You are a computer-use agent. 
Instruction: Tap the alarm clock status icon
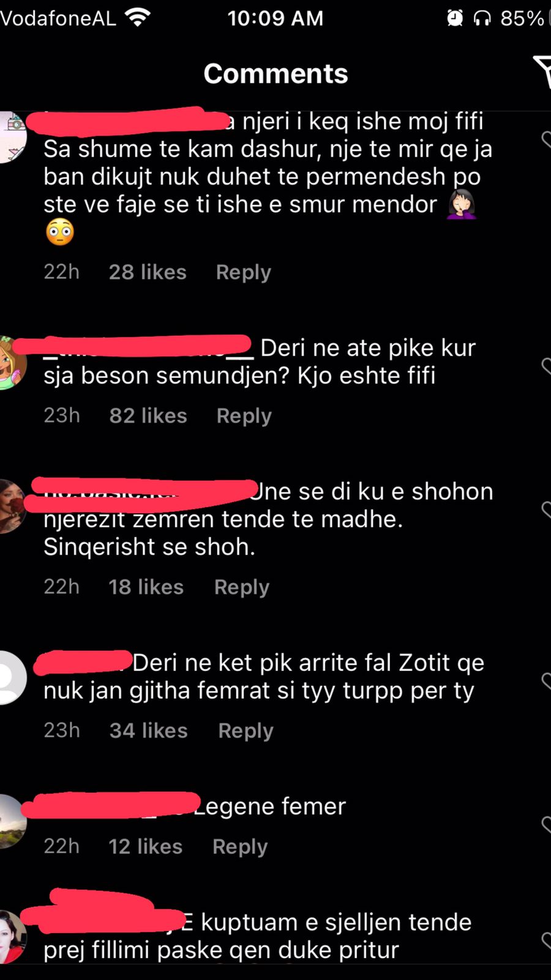(455, 18)
